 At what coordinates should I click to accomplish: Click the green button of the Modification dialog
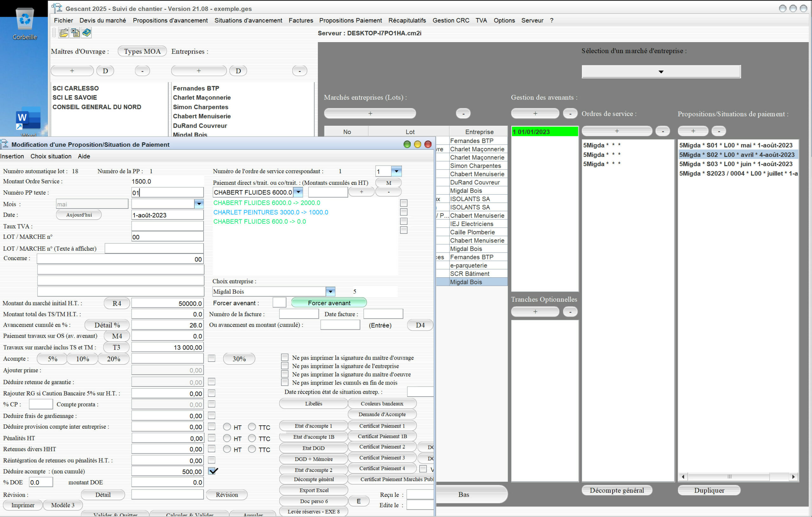(x=407, y=144)
